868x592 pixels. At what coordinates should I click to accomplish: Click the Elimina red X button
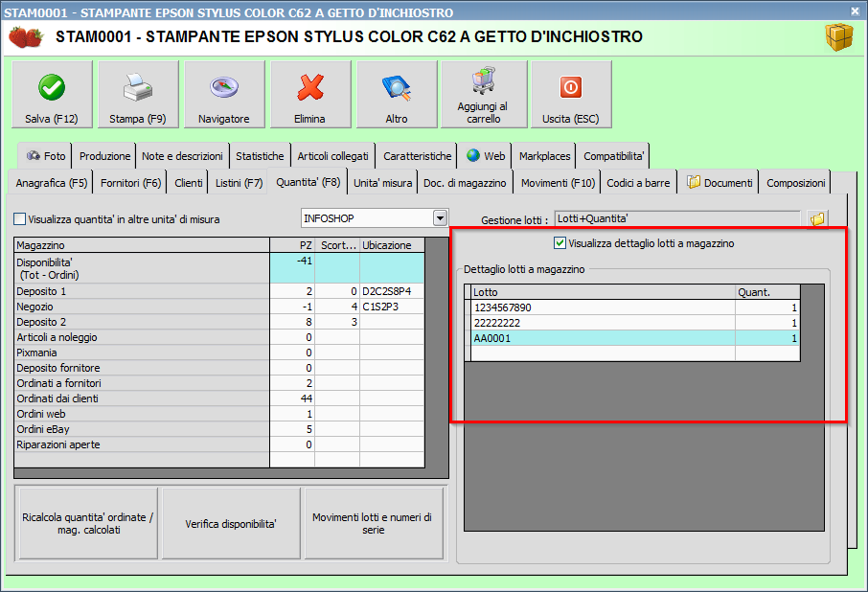[x=310, y=95]
